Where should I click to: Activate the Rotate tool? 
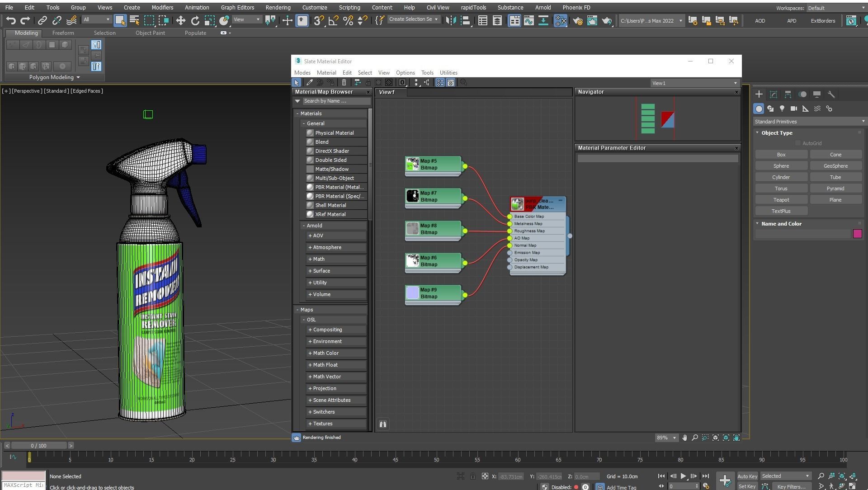point(195,20)
